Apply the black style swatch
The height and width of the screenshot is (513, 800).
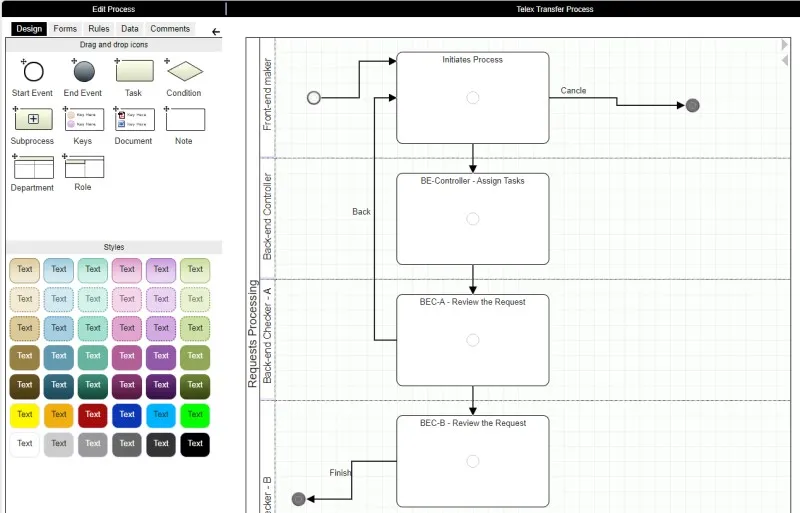(195, 444)
